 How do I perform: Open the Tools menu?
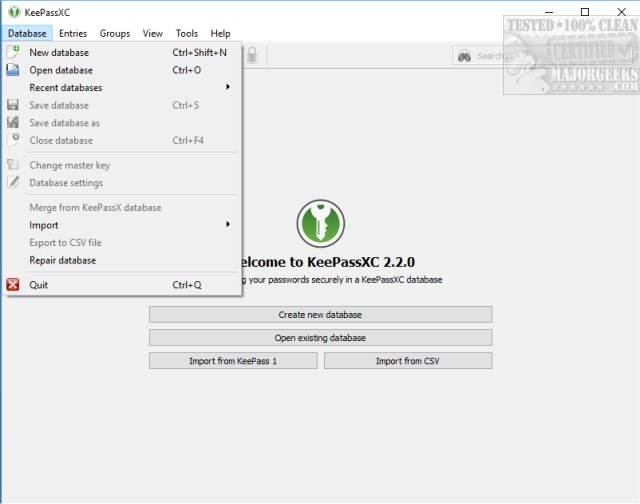tap(187, 33)
